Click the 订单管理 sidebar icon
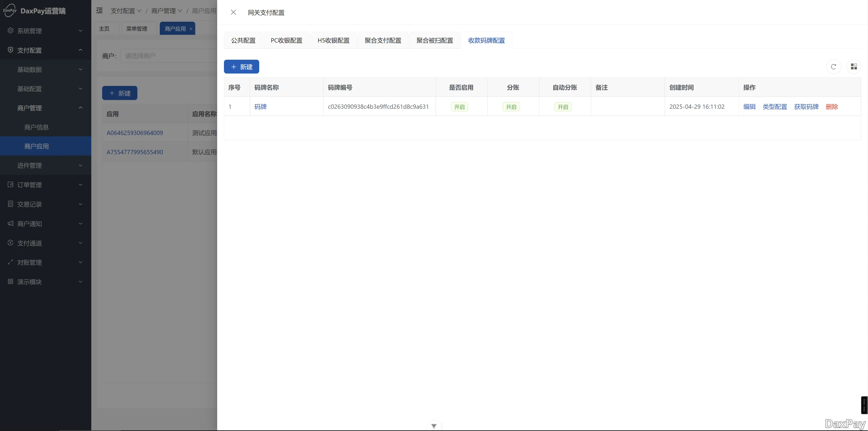868x431 pixels. (x=10, y=185)
